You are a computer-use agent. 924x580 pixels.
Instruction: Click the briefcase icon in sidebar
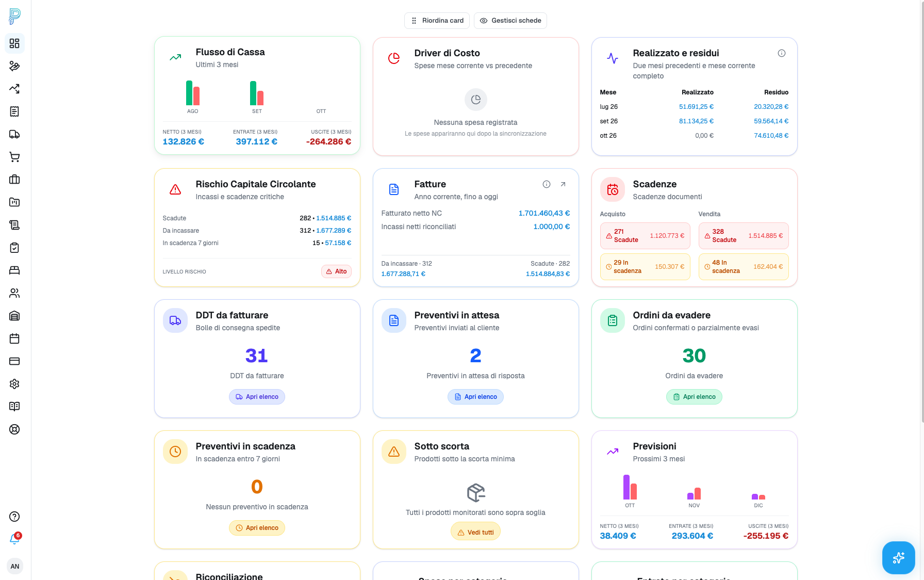[14, 180]
